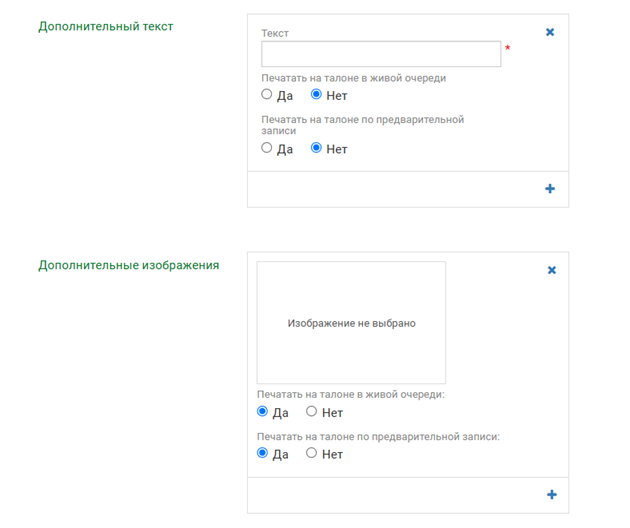The height and width of the screenshot is (528, 630).
Task: Click label 'Печатать на талоне по предварительной записи:' under image
Action: point(377,436)
